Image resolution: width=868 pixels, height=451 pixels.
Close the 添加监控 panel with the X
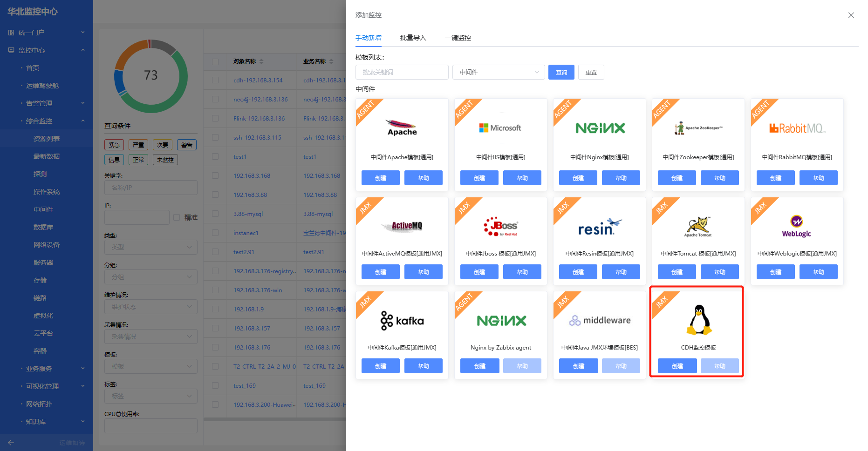(851, 15)
